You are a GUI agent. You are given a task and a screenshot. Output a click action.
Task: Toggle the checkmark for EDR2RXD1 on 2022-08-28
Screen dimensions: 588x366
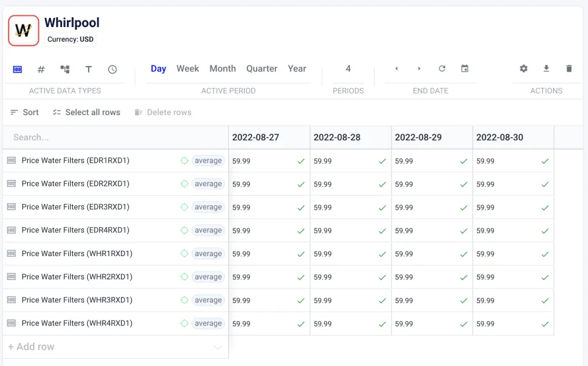pyautogui.click(x=382, y=185)
